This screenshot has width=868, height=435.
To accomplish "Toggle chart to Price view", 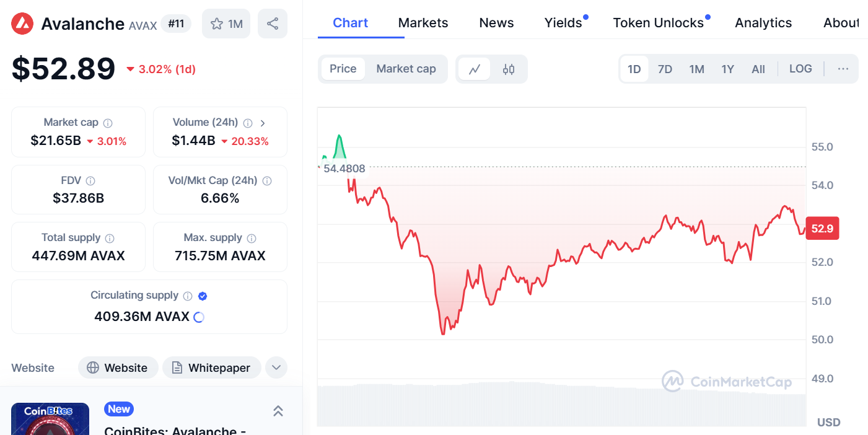I will tap(343, 69).
